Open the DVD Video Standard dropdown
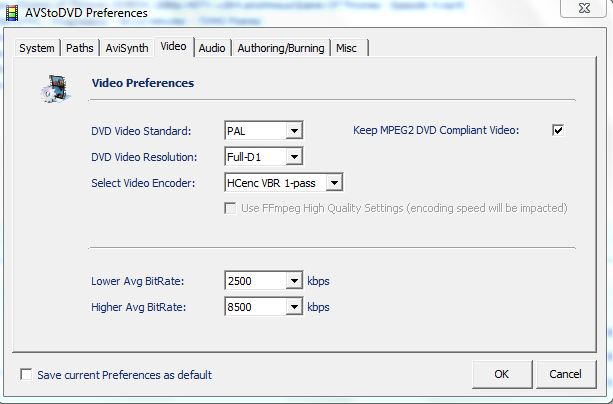The height and width of the screenshot is (404, 613). coord(294,131)
